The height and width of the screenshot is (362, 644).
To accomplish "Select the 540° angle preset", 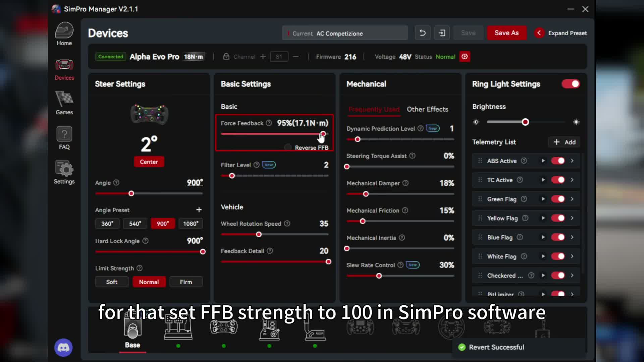I will (135, 224).
